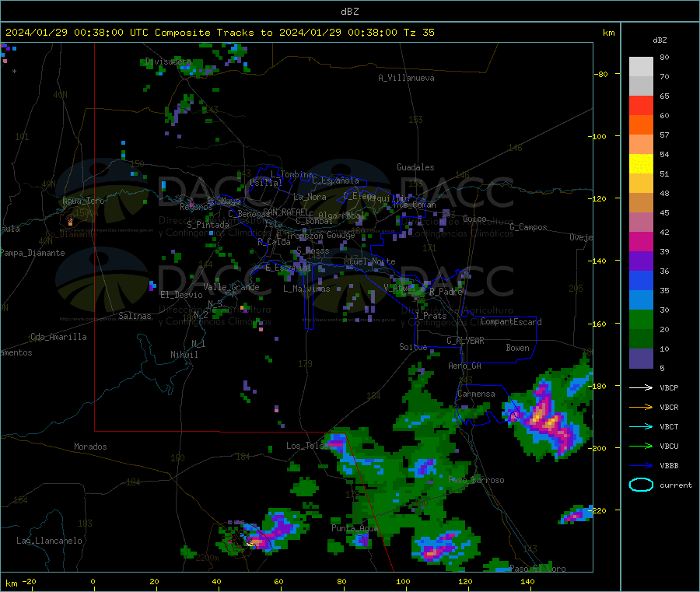This screenshot has height=592, width=700.
Task: Click the cyan VBCT arrow in legend
Action: [641, 426]
